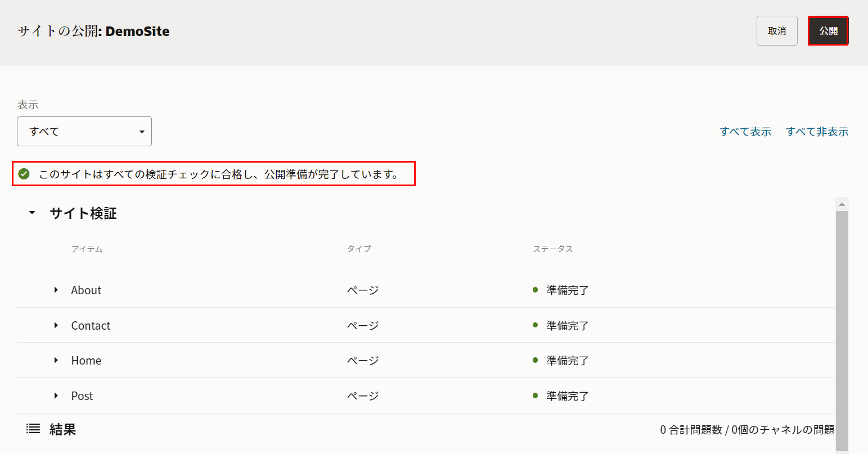Viewport: 868px width, 454px height.
Task: Click the 準備完了 status in Home row
Action: click(x=567, y=361)
